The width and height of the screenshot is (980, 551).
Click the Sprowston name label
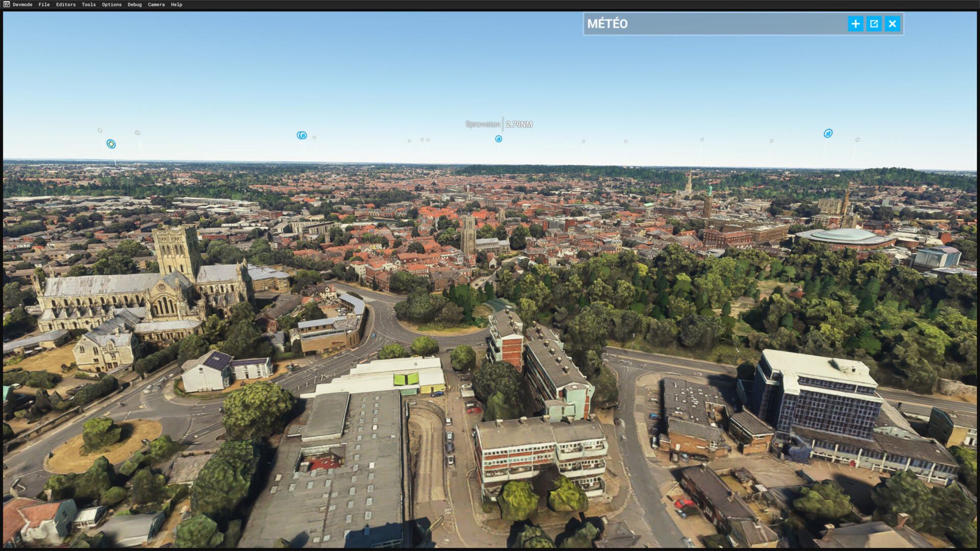[482, 124]
